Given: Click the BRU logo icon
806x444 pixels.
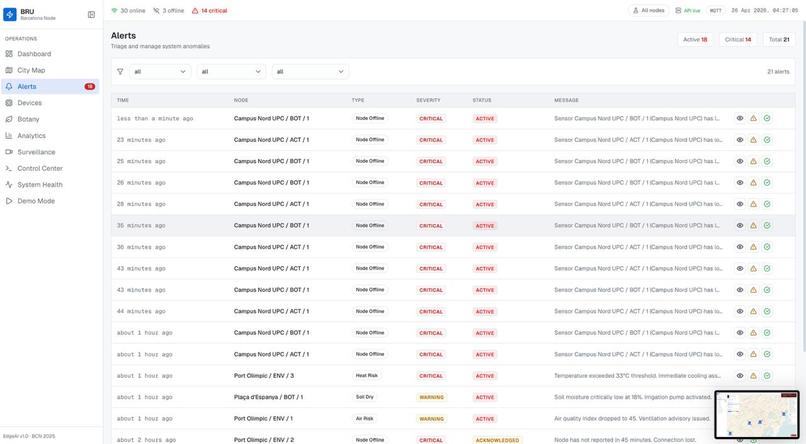Looking at the screenshot, I should pyautogui.click(x=10, y=14).
